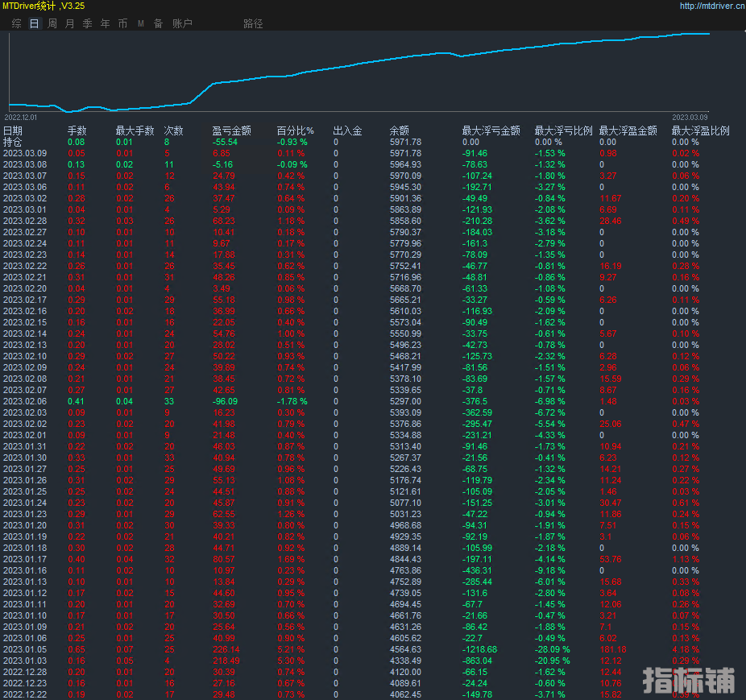Click the 最大浮盈比例 column header
This screenshot has height=700, width=746.
[700, 130]
